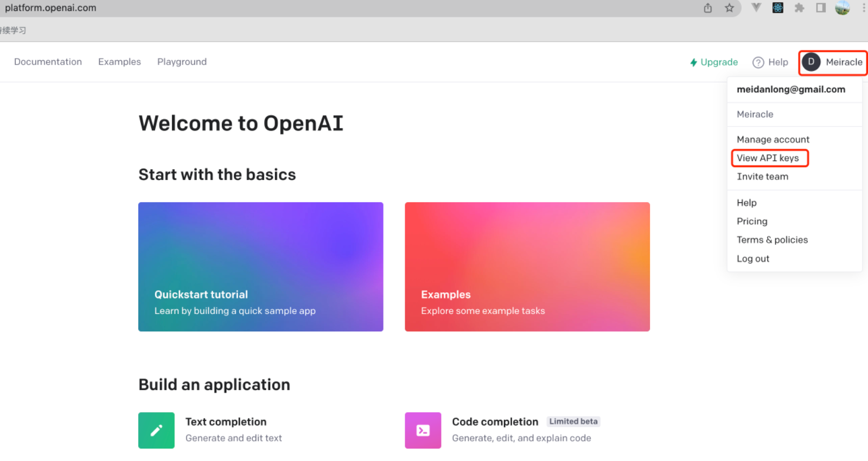868x461 pixels.
Task: Open the Examples nav item
Action: 119,62
